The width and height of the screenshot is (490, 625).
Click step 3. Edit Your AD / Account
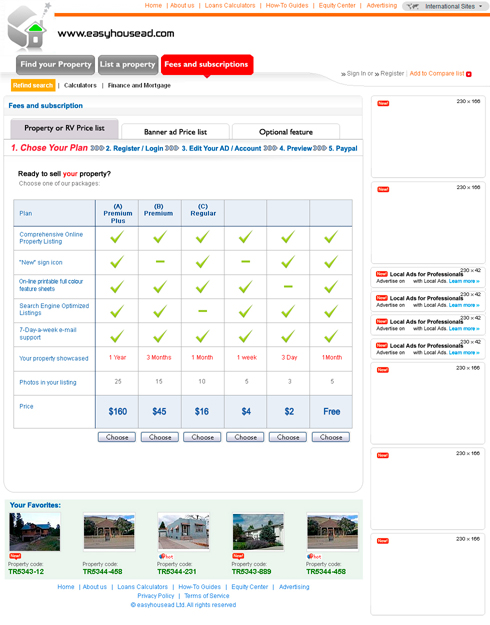coord(221,148)
